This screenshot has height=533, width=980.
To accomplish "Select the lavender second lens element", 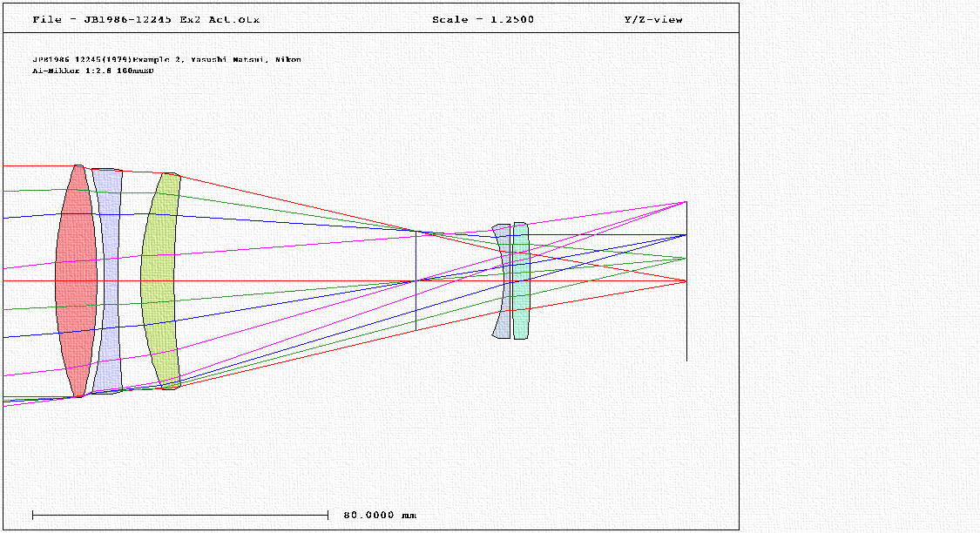I will point(110,281).
